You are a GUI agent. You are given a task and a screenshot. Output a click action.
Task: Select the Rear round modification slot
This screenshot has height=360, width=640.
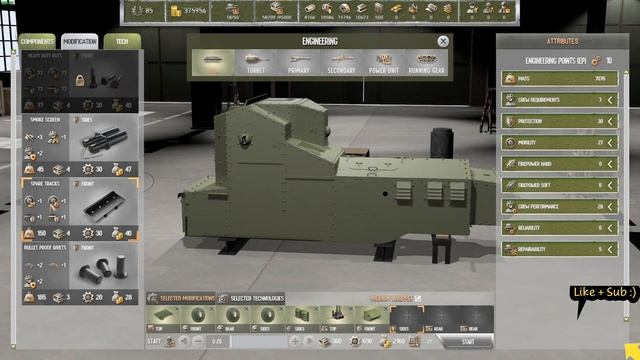(x=233, y=319)
